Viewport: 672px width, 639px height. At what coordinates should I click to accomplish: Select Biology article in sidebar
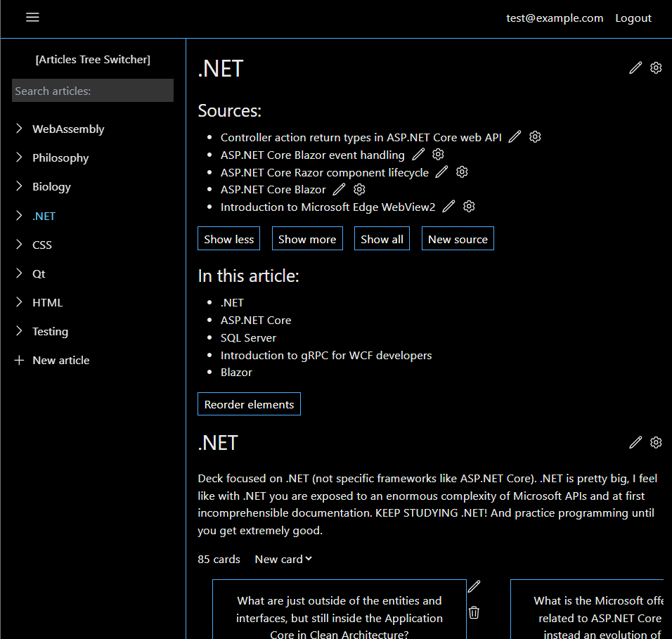click(51, 186)
